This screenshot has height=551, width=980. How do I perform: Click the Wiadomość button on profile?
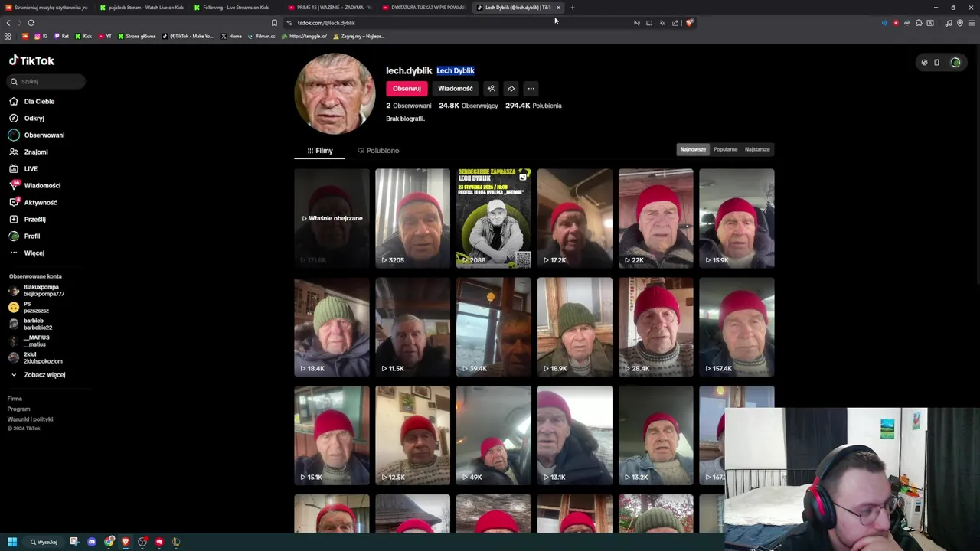pyautogui.click(x=455, y=88)
